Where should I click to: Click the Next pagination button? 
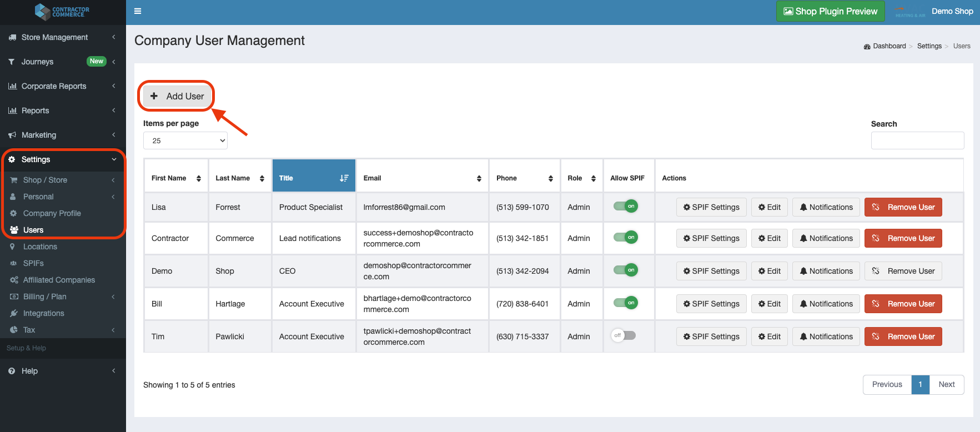coord(947,384)
